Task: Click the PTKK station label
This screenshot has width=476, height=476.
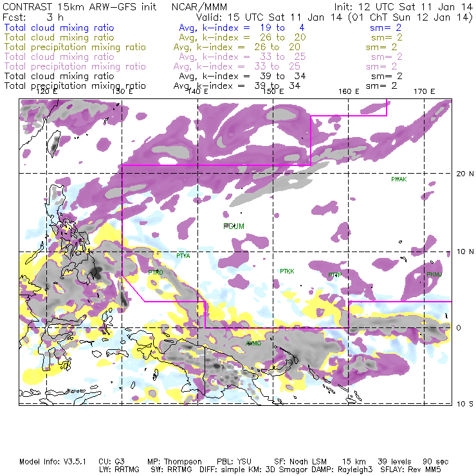Action: click(287, 271)
